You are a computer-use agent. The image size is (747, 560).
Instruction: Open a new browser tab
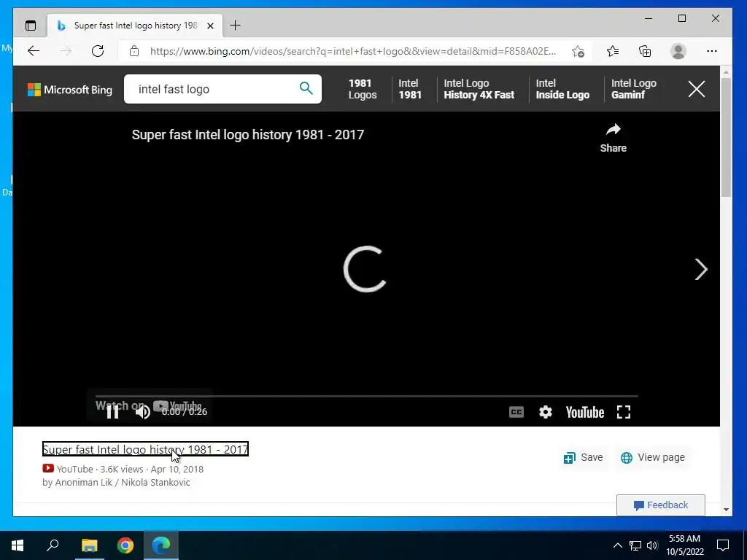[235, 26]
